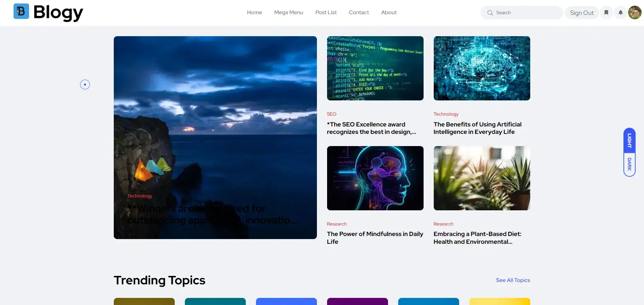Viewport: 644px width, 305px height.
Task: Open the Winners featured post title
Action: [212, 214]
